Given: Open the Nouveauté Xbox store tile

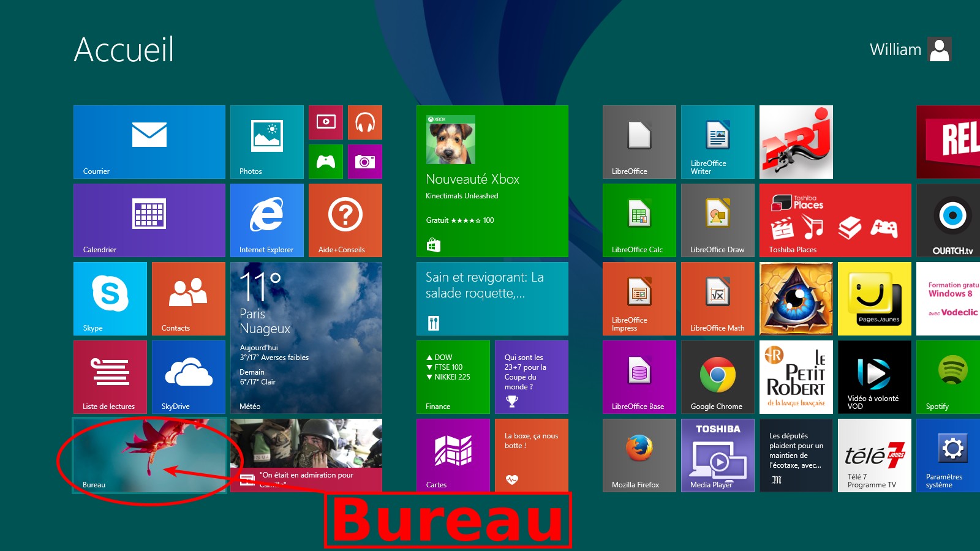Looking at the screenshot, I should [492, 181].
